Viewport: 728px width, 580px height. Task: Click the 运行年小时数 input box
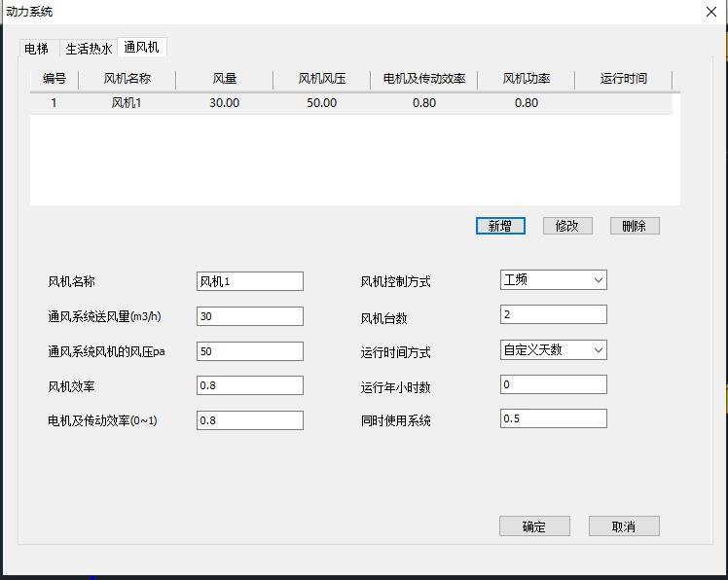point(553,384)
